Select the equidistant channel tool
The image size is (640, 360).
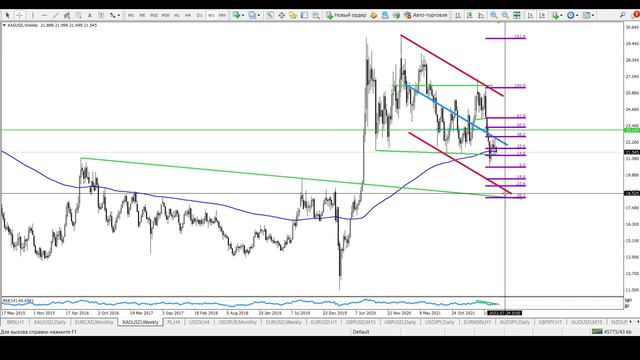pyautogui.click(x=67, y=15)
